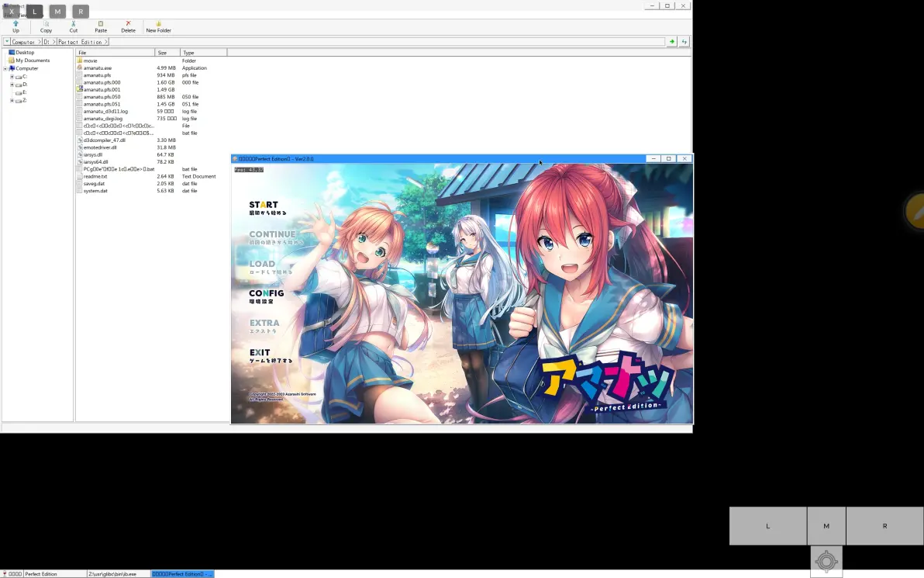Image resolution: width=924 pixels, height=578 pixels.
Task: Open the address bar history dropdown arrow
Action: click(6, 42)
